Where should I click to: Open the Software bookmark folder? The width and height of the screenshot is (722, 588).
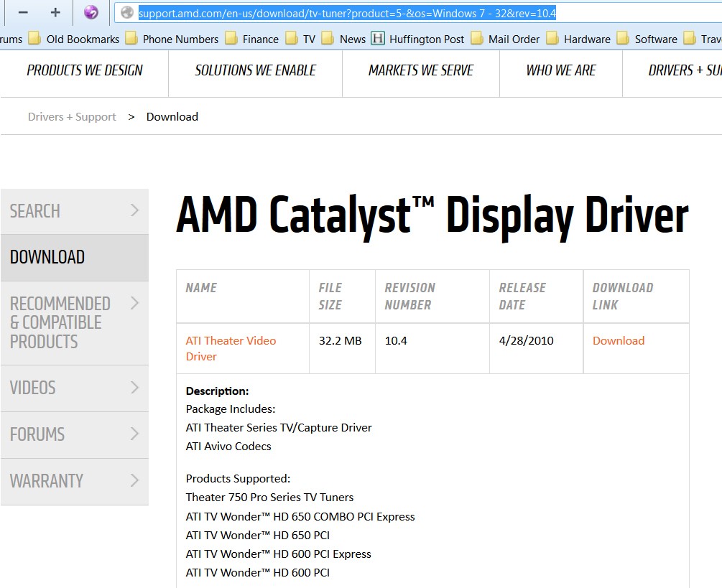pyautogui.click(x=647, y=39)
